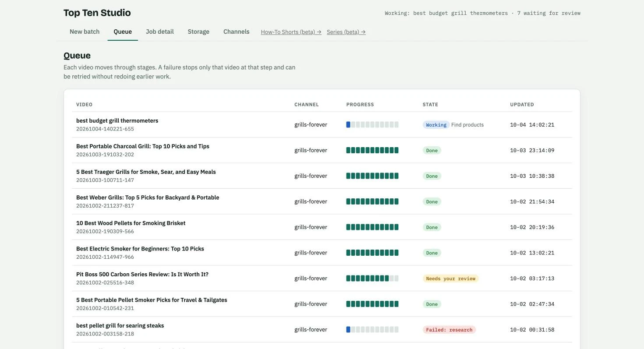Screen dimensions: 644x349
Task: Click grills-forever channel in budget thermometers row
Action: pyautogui.click(x=311, y=125)
